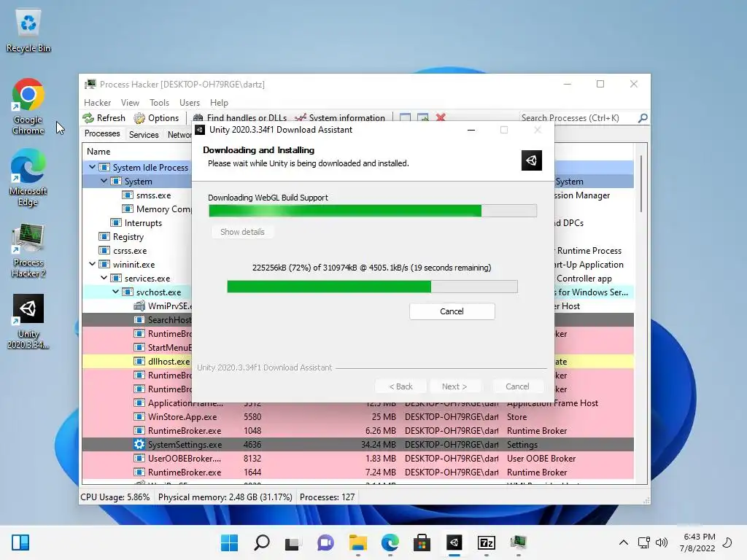Click the lower download progress bar
747x560 pixels.
pos(372,286)
